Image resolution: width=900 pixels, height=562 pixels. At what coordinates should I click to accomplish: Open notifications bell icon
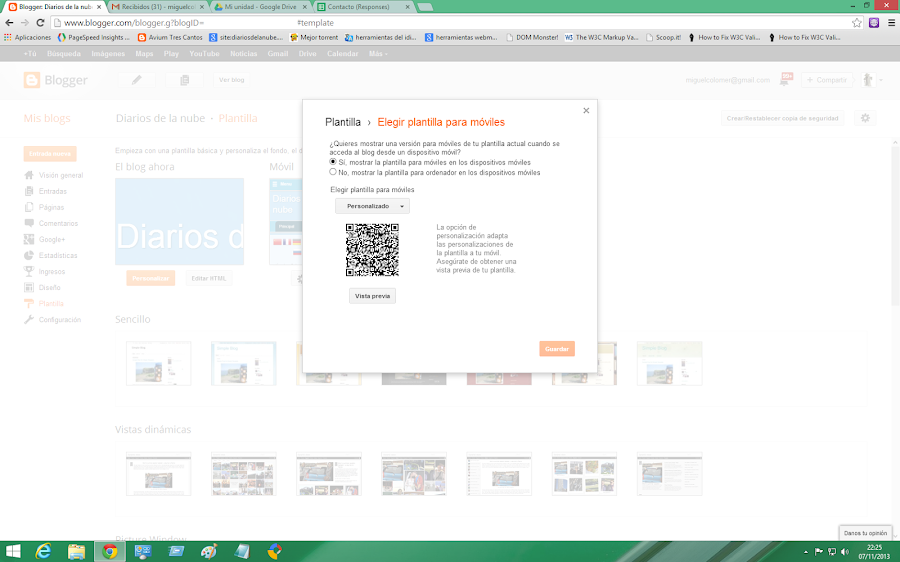(x=785, y=79)
